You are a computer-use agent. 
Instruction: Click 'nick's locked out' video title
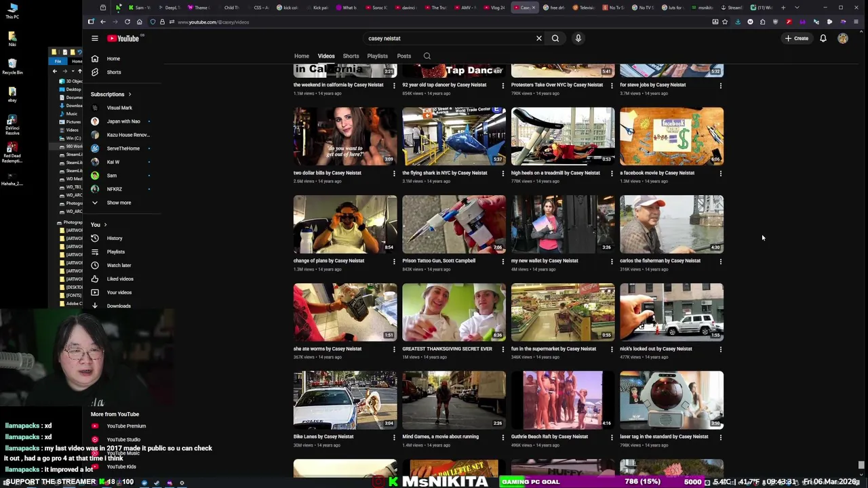tap(656, 349)
